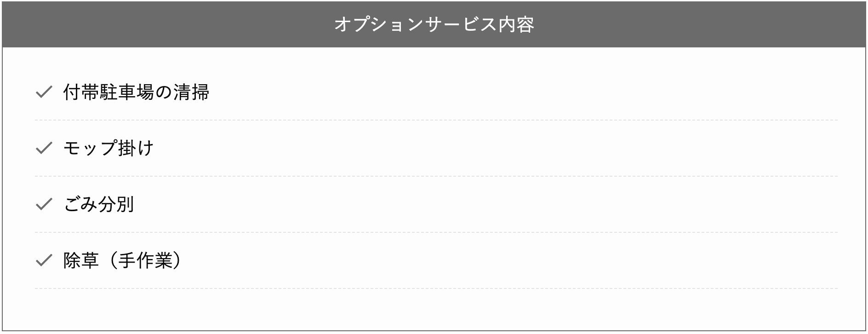The height and width of the screenshot is (334, 868).
Task: Select the ごみ分別 text label
Action: (x=99, y=204)
